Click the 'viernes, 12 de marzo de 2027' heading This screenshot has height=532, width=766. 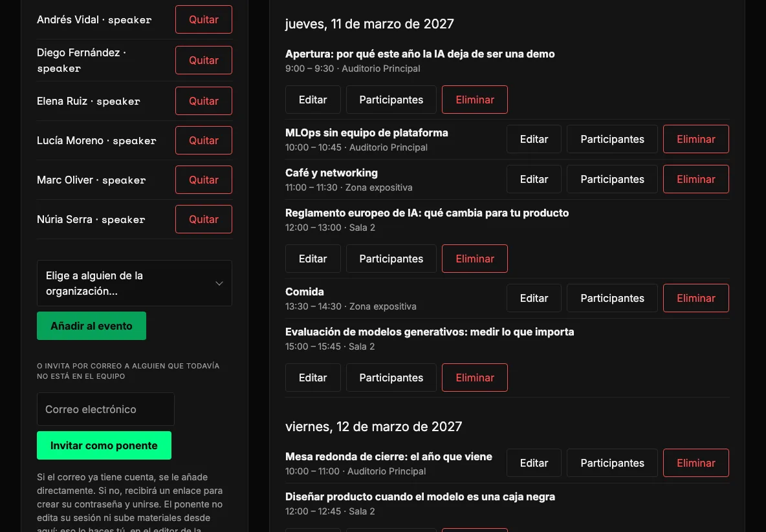coord(374,427)
